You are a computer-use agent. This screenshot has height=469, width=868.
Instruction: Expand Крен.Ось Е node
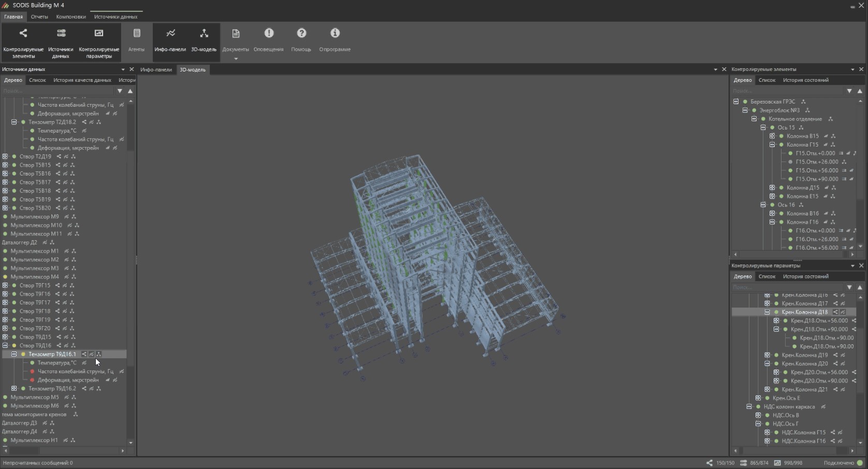758,398
